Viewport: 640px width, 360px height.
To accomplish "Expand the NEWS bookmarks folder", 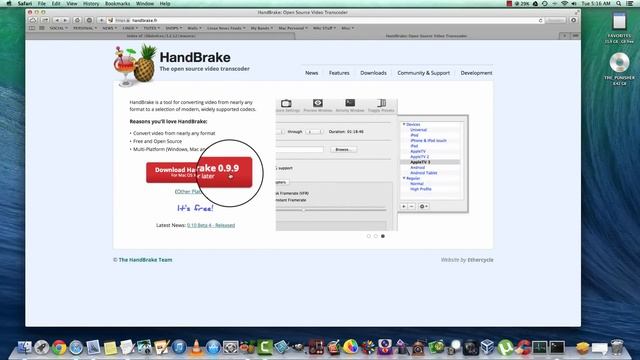I will pyautogui.click(x=109, y=28).
